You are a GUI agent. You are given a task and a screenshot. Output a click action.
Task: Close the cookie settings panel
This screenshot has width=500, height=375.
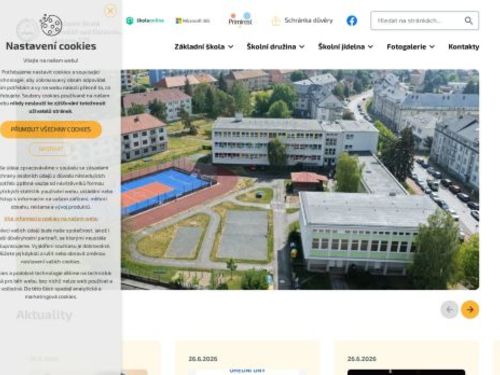pyautogui.click(x=110, y=11)
